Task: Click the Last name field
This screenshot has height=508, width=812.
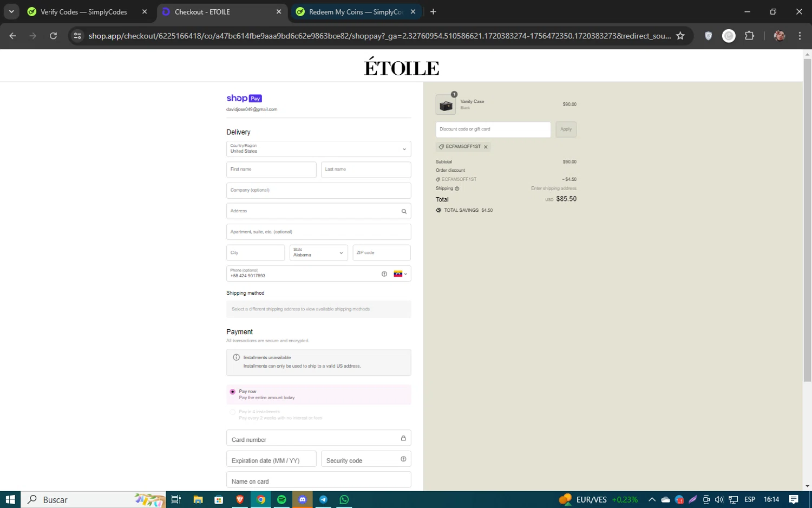Action: pyautogui.click(x=366, y=170)
